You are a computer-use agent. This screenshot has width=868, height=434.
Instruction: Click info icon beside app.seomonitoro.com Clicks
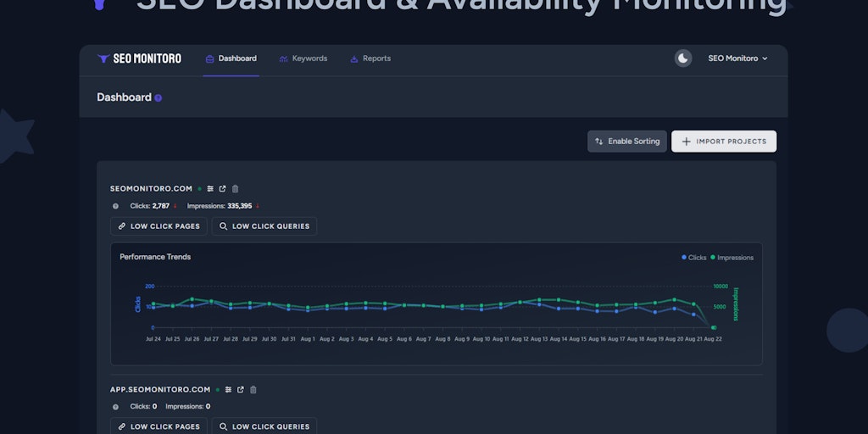click(115, 407)
